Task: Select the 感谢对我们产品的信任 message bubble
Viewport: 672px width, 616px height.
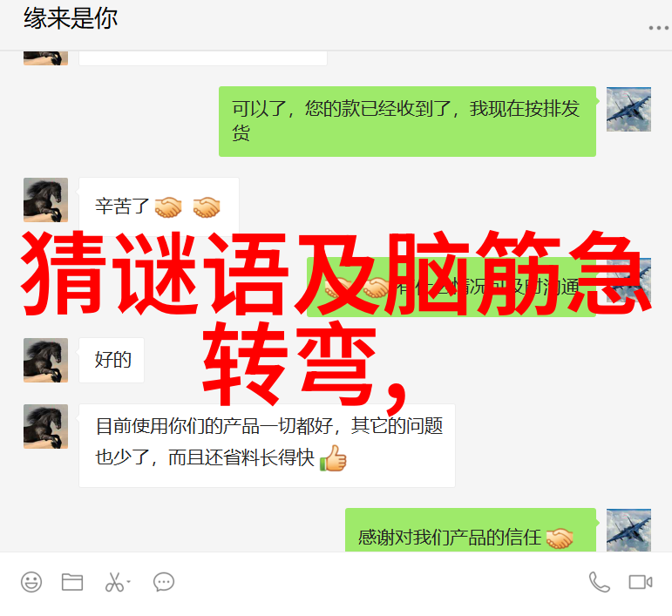Action: coord(471,530)
